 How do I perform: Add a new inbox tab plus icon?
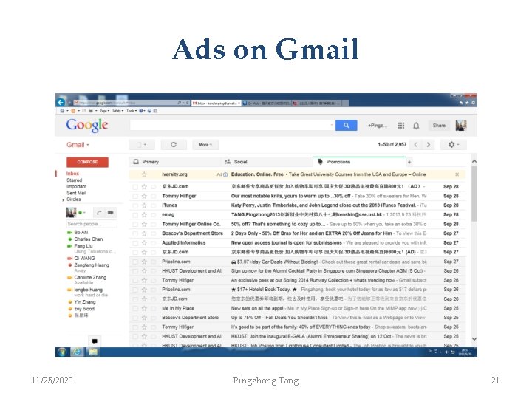[409, 162]
